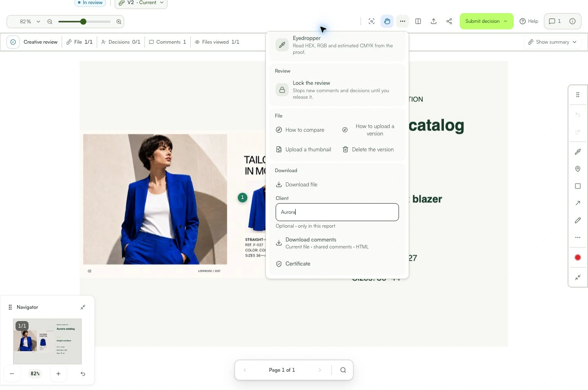Reset zoom in the Navigator panel
588x390 pixels.
click(83, 374)
